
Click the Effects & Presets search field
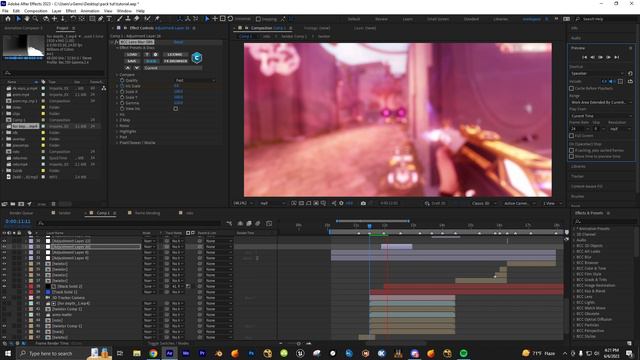605,221
